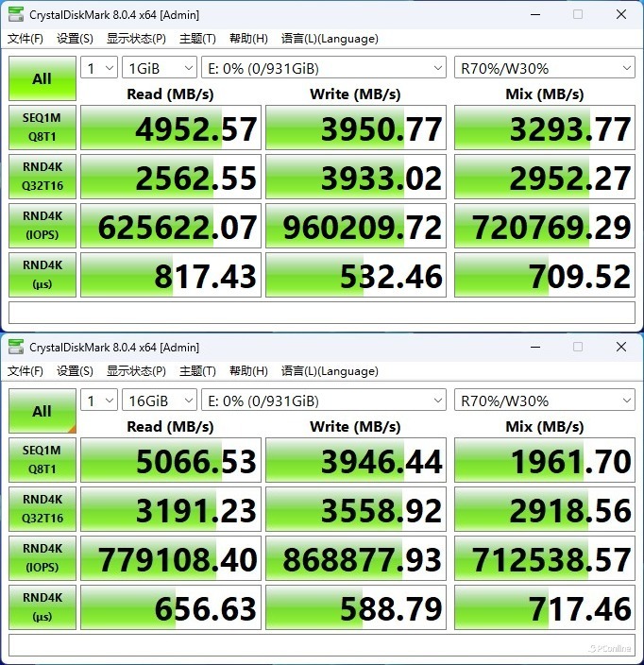Image resolution: width=644 pixels, height=665 pixels.
Task: Click the 532.46 write latency value
Action: 356,275
